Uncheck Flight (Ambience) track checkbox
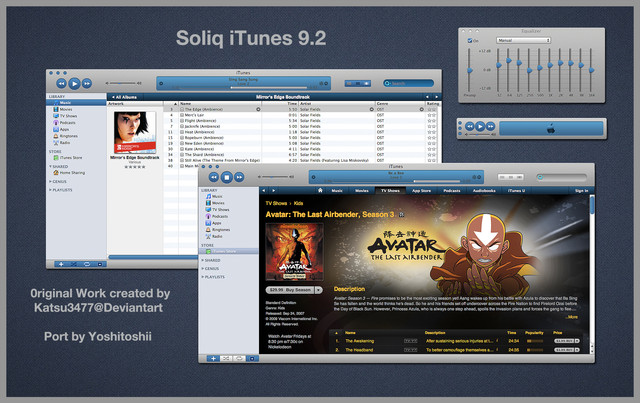 (182, 121)
